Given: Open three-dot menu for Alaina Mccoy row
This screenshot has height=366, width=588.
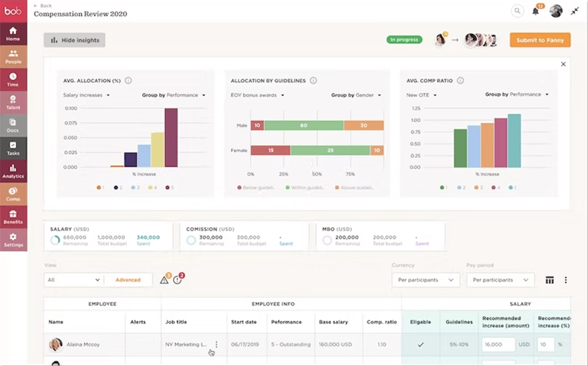Looking at the screenshot, I should point(216,345).
